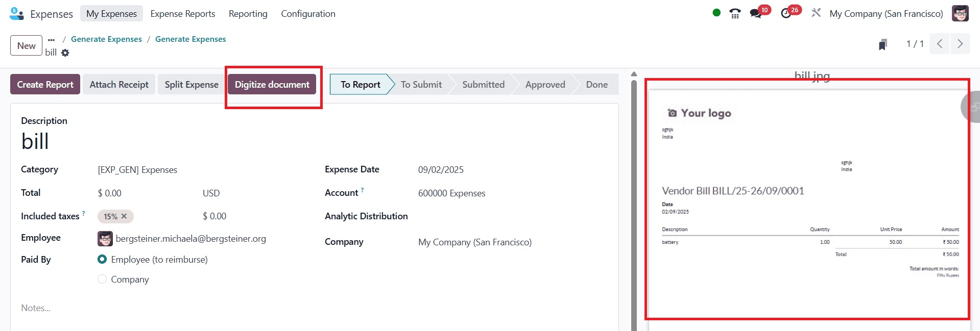Expand breadcrumb ellipsis menu

point(51,39)
